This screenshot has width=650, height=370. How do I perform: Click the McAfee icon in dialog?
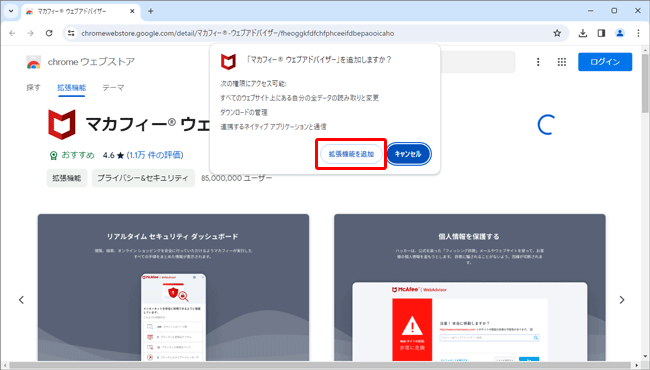coord(228,61)
